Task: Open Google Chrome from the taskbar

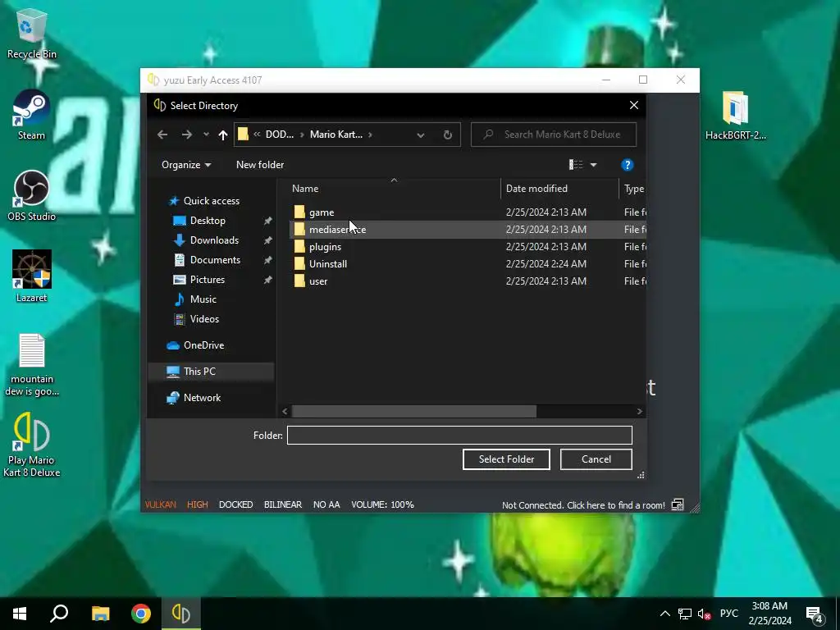Action: pyautogui.click(x=141, y=614)
